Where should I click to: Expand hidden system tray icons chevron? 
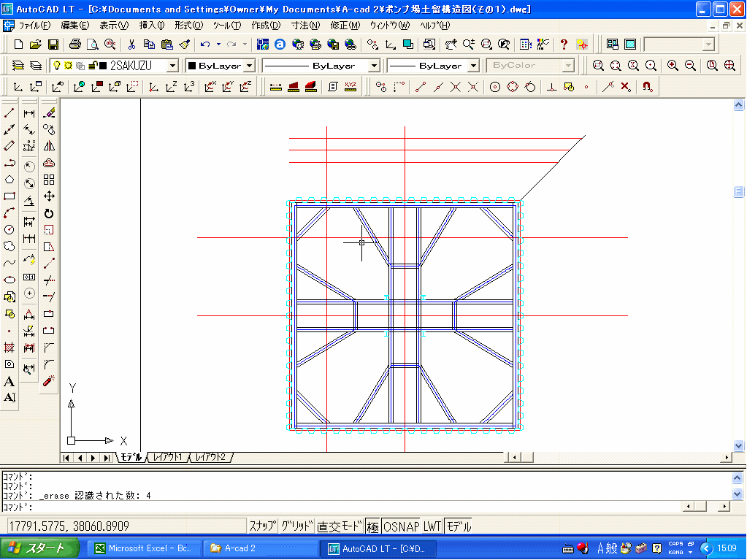(706, 548)
